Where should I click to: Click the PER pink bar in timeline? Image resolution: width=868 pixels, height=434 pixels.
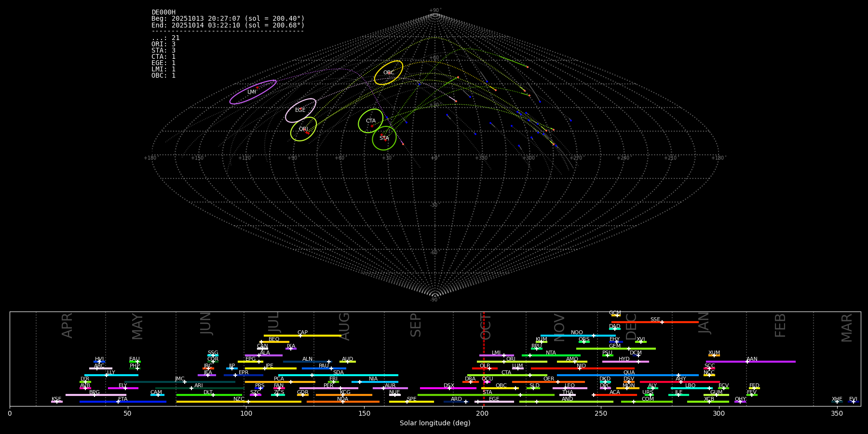pos(329,388)
